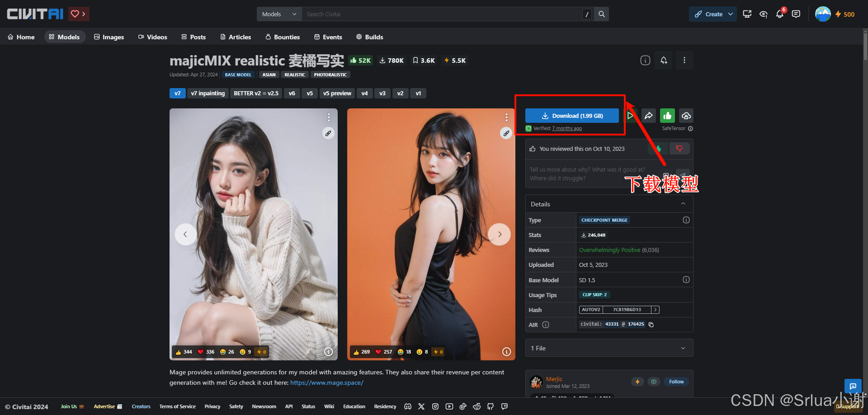The height and width of the screenshot is (415, 868).
Task: Expand the 1 File section
Action: click(609, 348)
